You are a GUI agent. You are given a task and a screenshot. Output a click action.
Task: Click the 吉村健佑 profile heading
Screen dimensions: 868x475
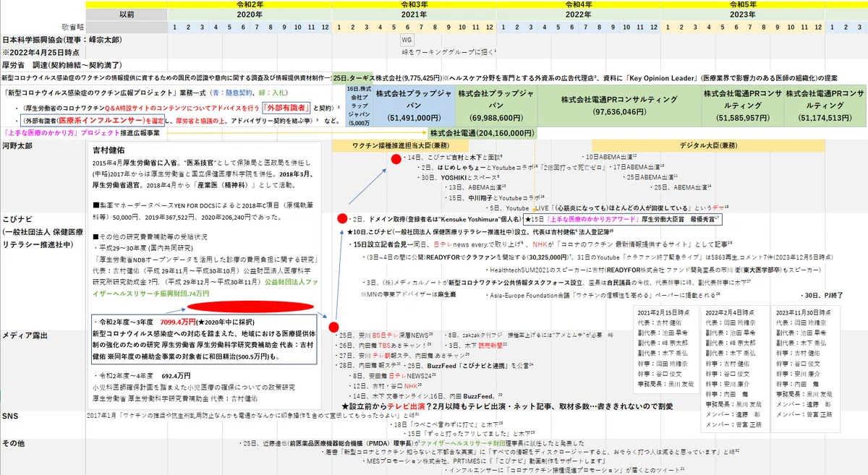point(109,151)
